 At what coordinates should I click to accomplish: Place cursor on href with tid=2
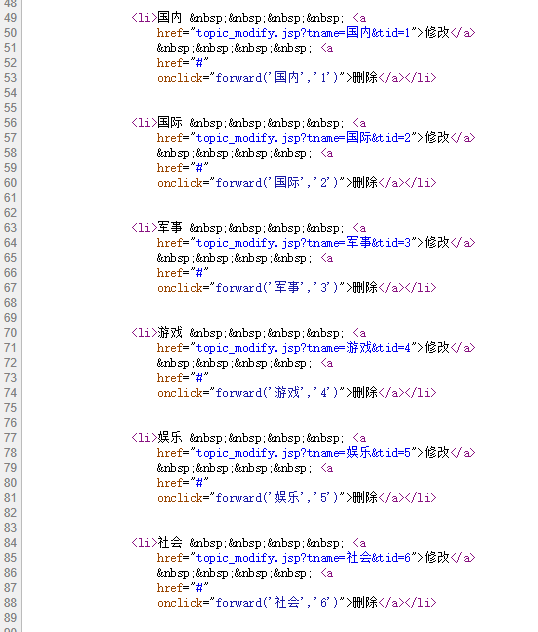point(316,138)
